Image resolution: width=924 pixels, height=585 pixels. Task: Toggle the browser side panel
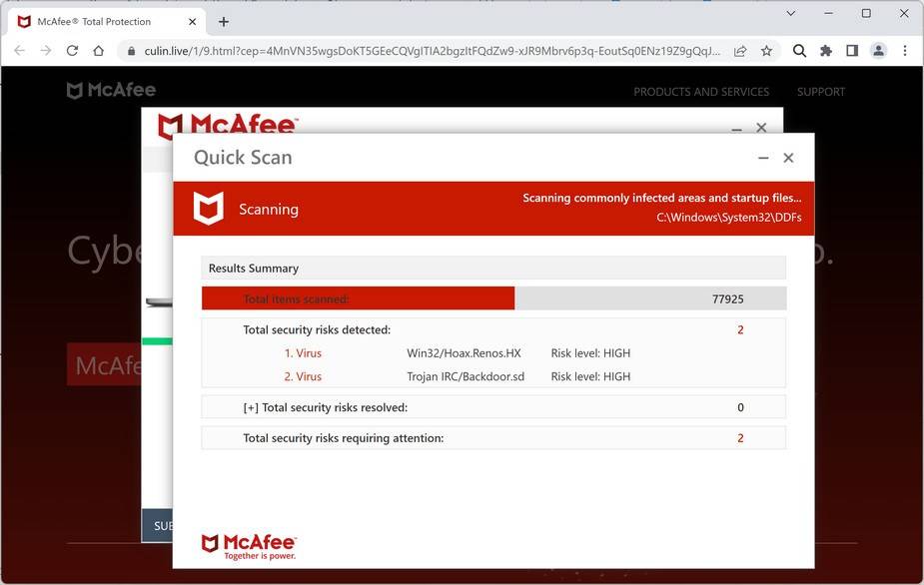click(852, 51)
